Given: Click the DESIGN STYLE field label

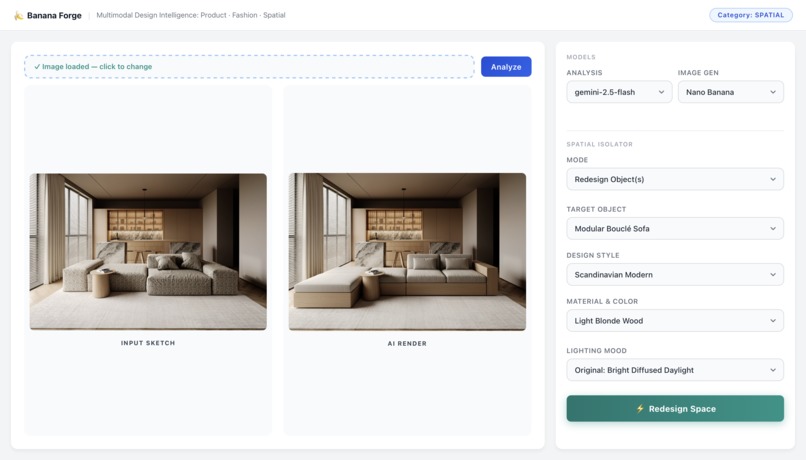Looking at the screenshot, I should pyautogui.click(x=593, y=255).
